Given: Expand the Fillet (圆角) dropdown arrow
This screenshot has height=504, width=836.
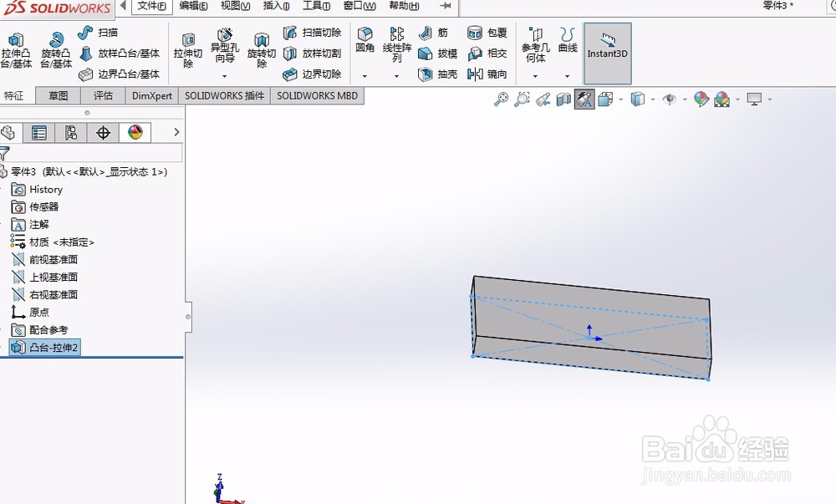Looking at the screenshot, I should (x=364, y=76).
